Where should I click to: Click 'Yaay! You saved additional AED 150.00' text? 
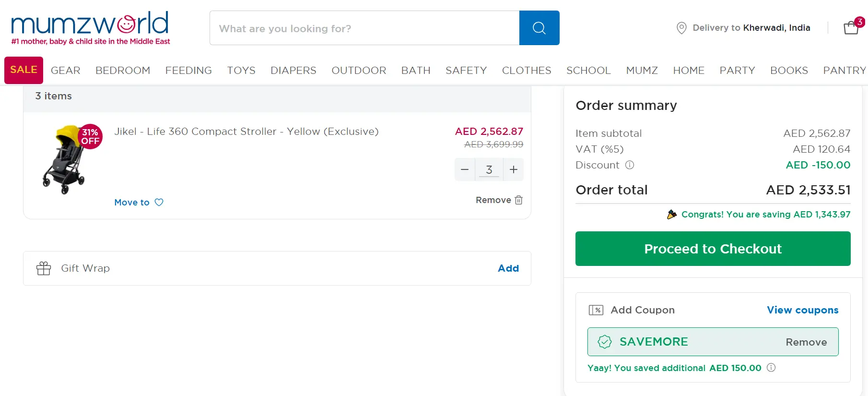pyautogui.click(x=674, y=368)
